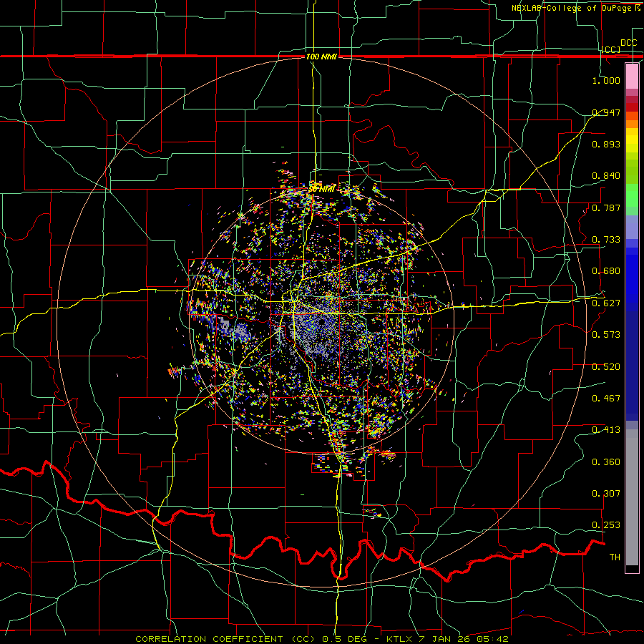The image size is (644, 644).
Task: Click the CORRELATION COEFFICIENT (CC) caption text
Action: (225, 639)
